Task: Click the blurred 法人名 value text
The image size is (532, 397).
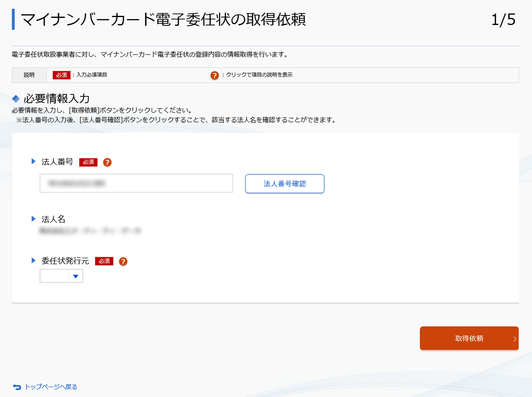Action: [90, 231]
